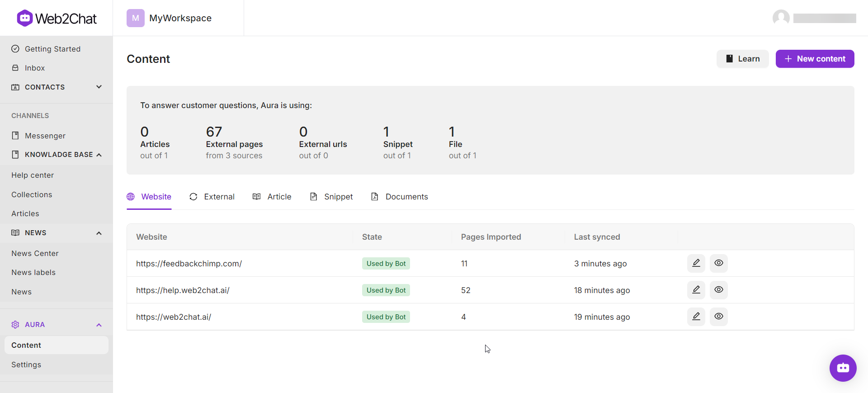Image resolution: width=868 pixels, height=393 pixels.
Task: Click the Snippet tab document icon
Action: tap(313, 197)
